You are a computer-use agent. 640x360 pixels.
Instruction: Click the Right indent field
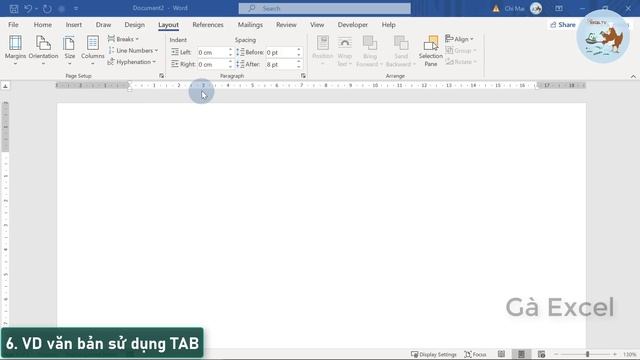coord(212,64)
